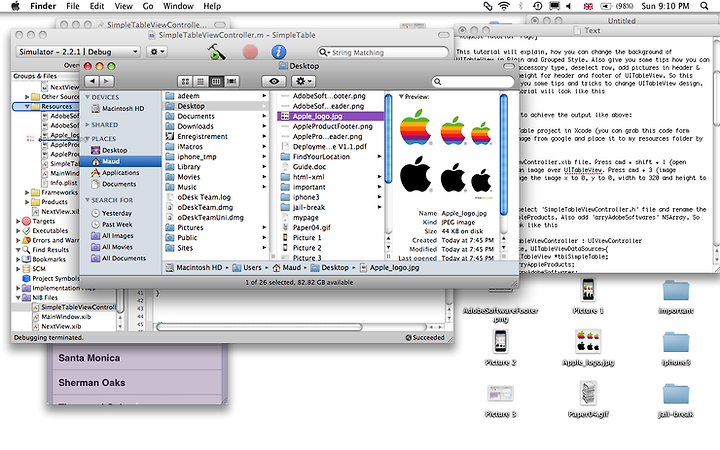Switch Finder to Cover Flow view
Image resolution: width=720 pixels, height=450 pixels.
231,81
